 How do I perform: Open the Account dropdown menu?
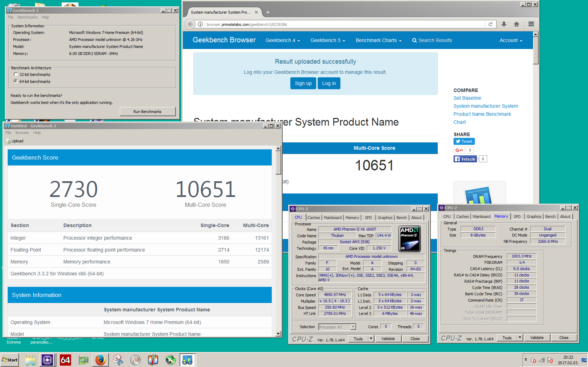pos(511,40)
